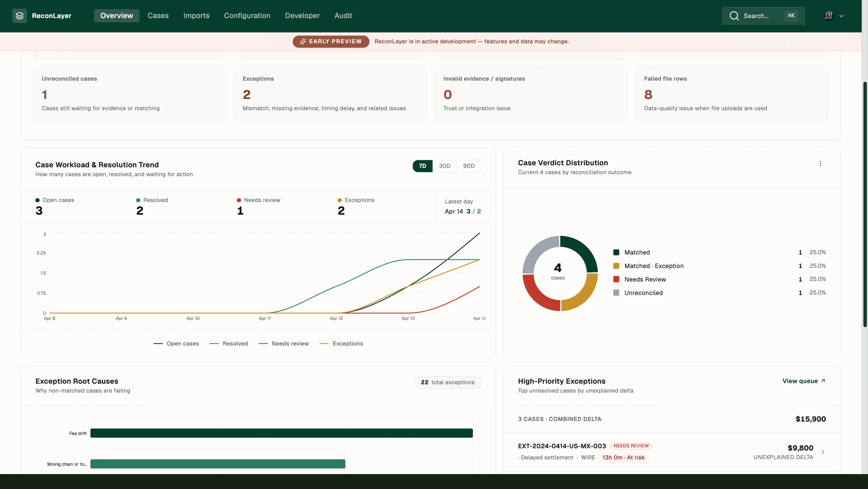Click the Matched dark green swatch
Screen dimensions: 868x489
coord(616,252)
